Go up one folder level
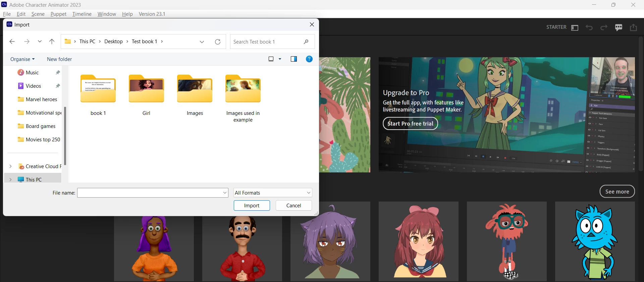 pyautogui.click(x=52, y=42)
